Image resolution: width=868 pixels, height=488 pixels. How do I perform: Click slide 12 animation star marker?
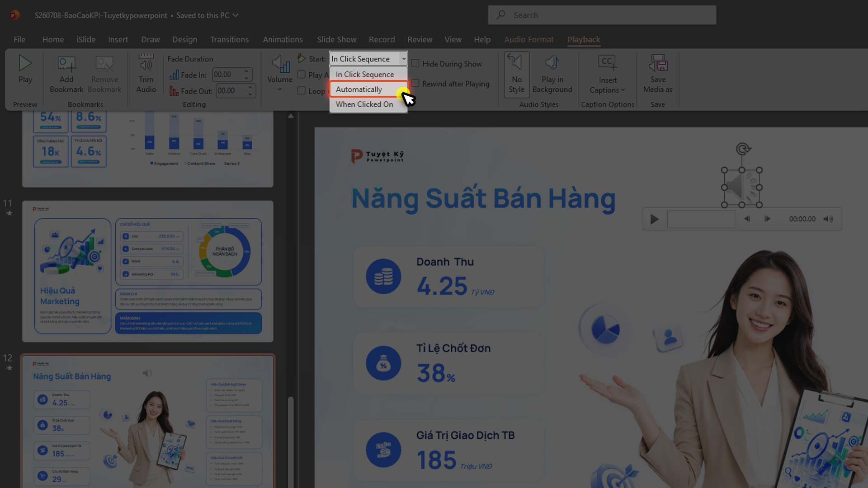tap(9, 368)
